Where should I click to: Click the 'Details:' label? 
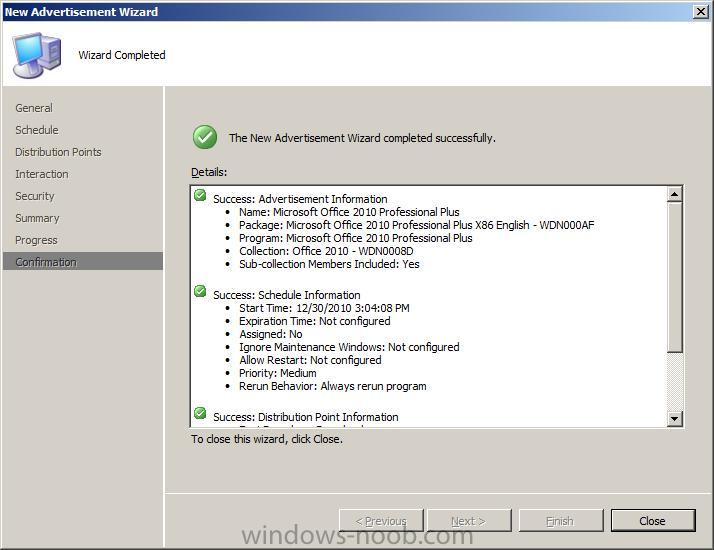coord(209,172)
